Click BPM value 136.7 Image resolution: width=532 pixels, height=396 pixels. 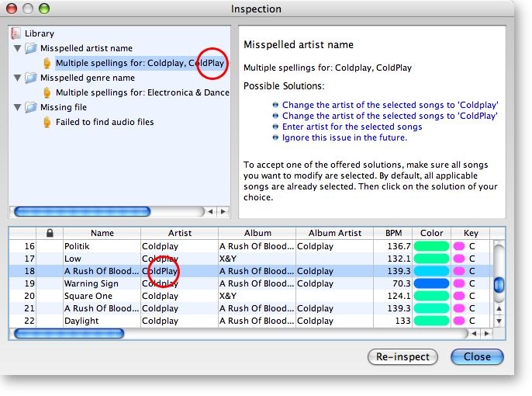tap(399, 246)
